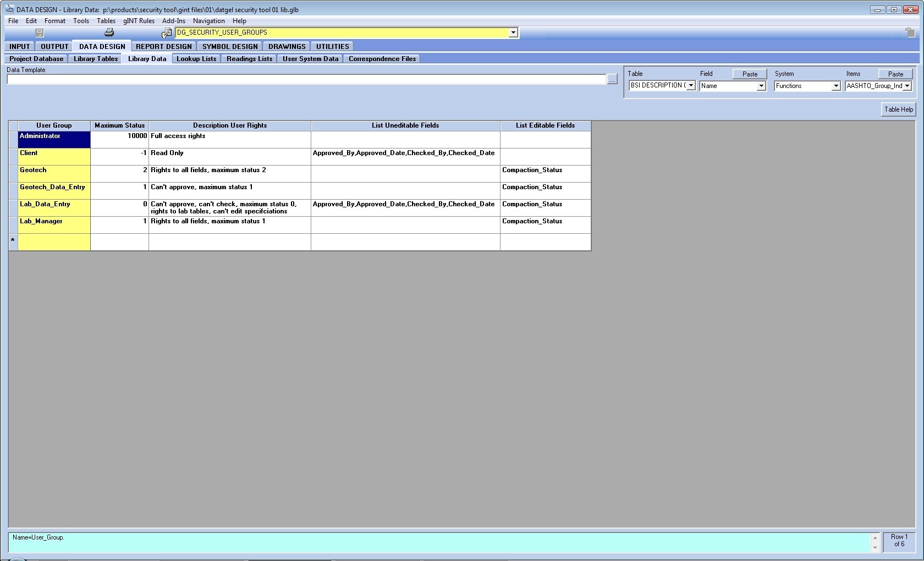Open the Add-Ins menu
The width and height of the screenshot is (924, 561).
(174, 21)
